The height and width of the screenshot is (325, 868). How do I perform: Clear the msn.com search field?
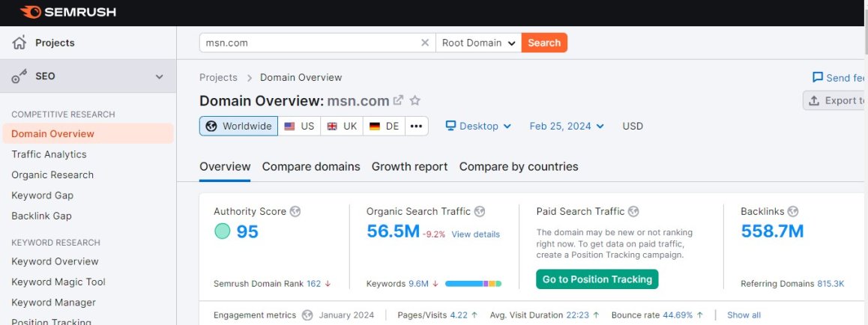coord(424,43)
